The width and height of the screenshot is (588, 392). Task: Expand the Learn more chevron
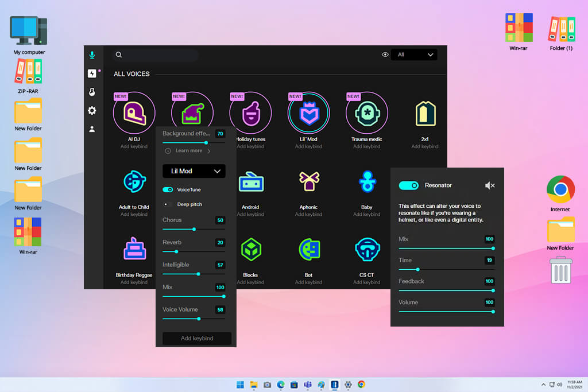(x=209, y=151)
